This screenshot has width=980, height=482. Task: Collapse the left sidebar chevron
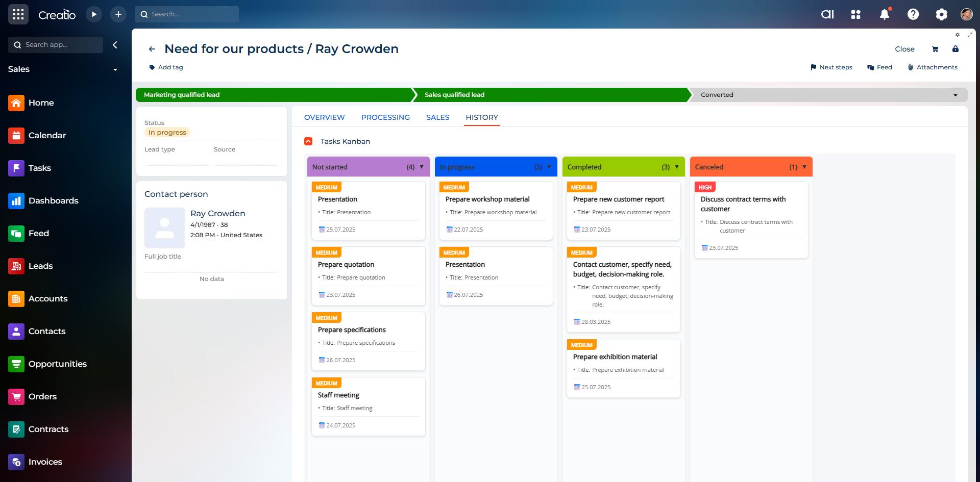[x=115, y=45]
